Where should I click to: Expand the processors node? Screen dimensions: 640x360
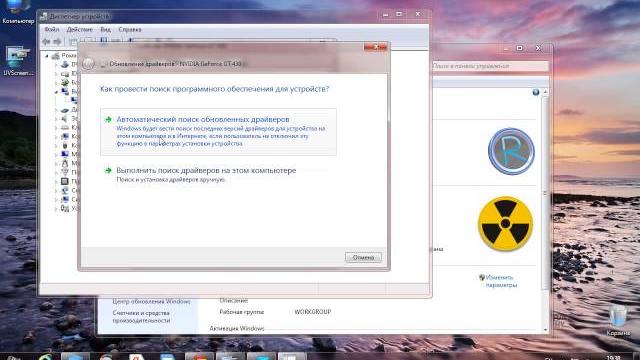(x=56, y=181)
